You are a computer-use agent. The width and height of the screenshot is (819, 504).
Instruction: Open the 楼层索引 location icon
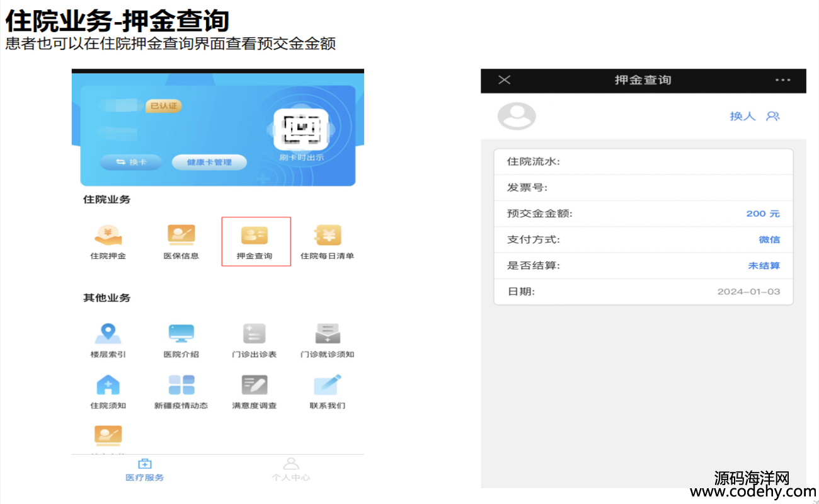[x=108, y=333]
